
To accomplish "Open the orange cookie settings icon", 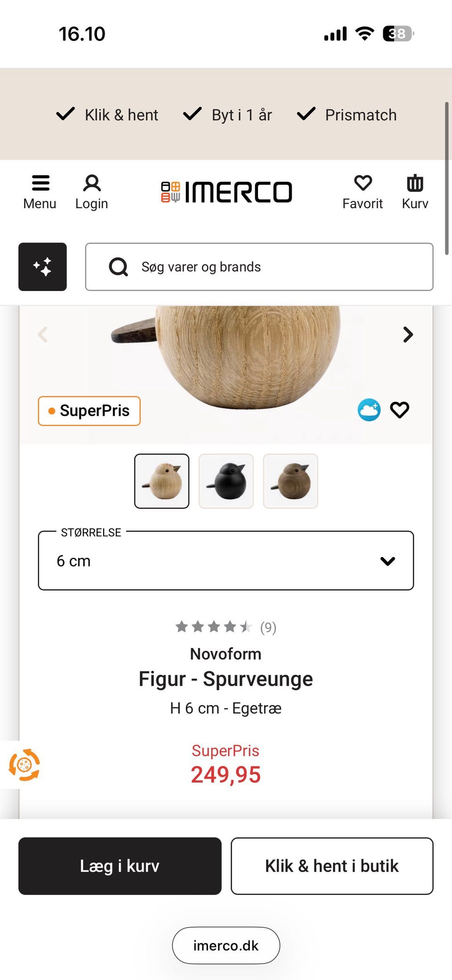I will (x=24, y=765).
